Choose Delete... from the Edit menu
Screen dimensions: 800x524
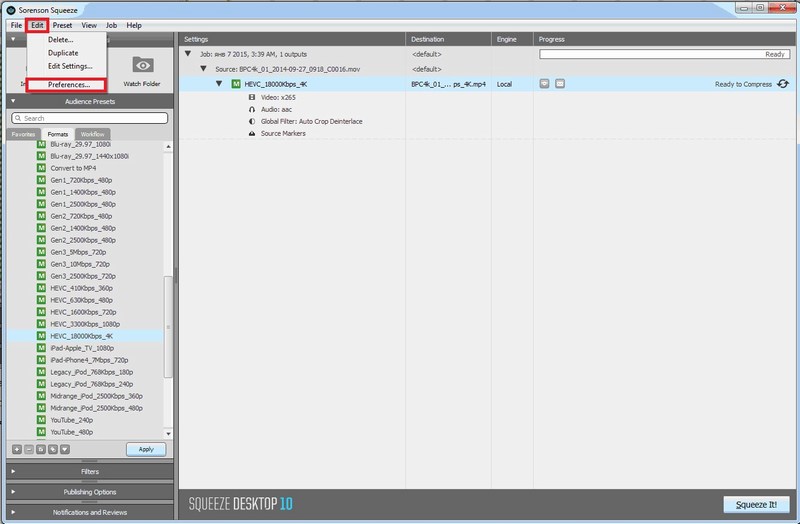(67, 39)
